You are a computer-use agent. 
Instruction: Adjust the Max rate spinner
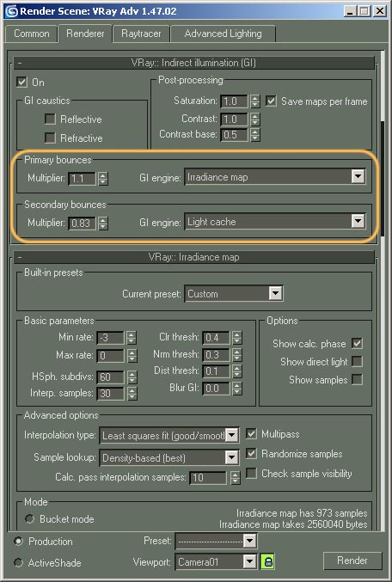(132, 356)
